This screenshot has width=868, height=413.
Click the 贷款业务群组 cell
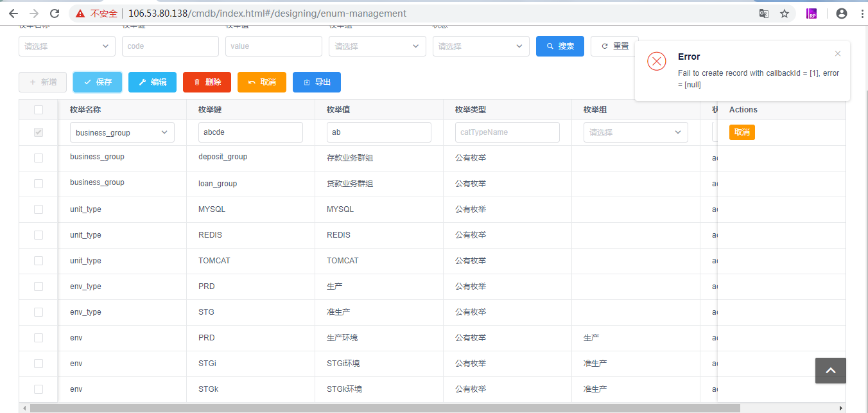tap(350, 184)
